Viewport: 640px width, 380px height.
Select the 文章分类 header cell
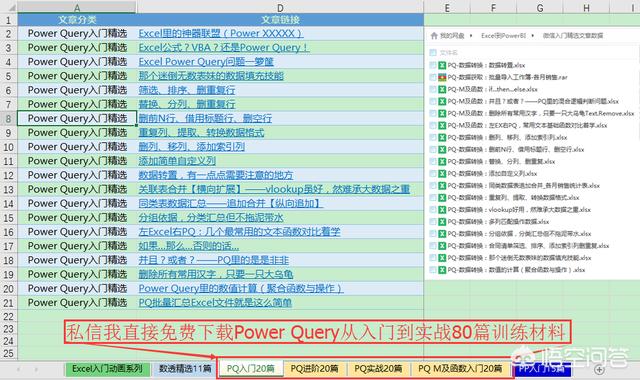point(77,20)
